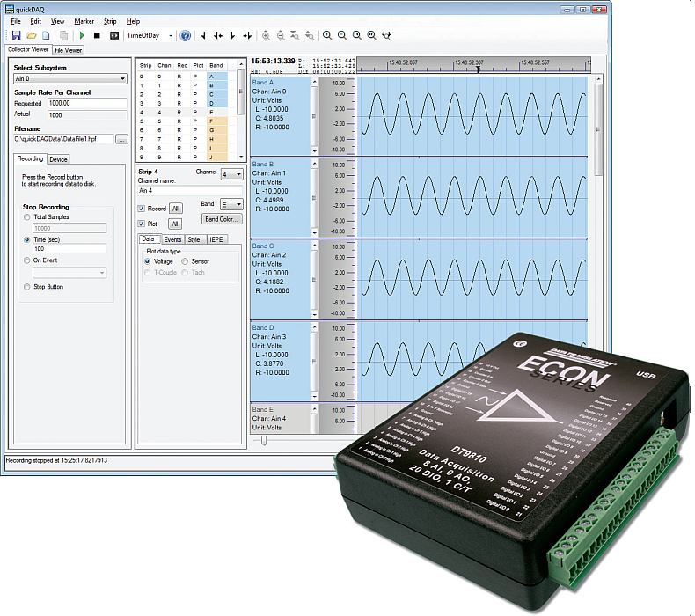Switch to the File Viewer tab
The width and height of the screenshot is (695, 616).
tap(68, 50)
